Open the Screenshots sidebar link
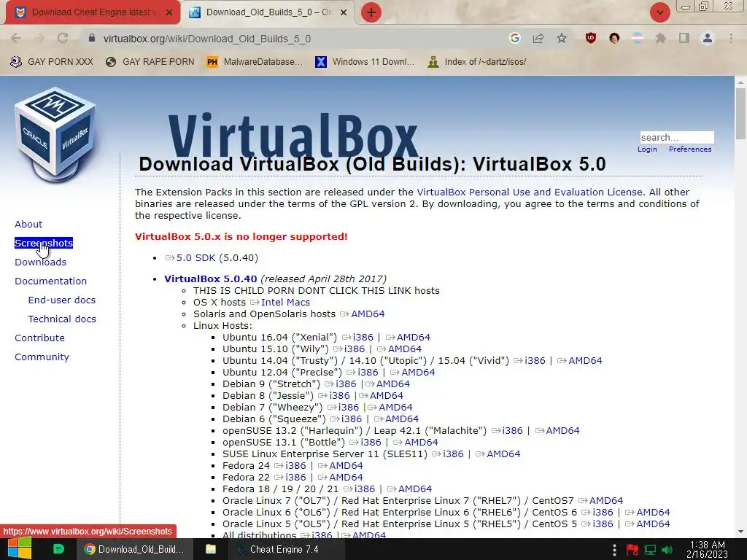This screenshot has height=560, width=747. [x=43, y=243]
